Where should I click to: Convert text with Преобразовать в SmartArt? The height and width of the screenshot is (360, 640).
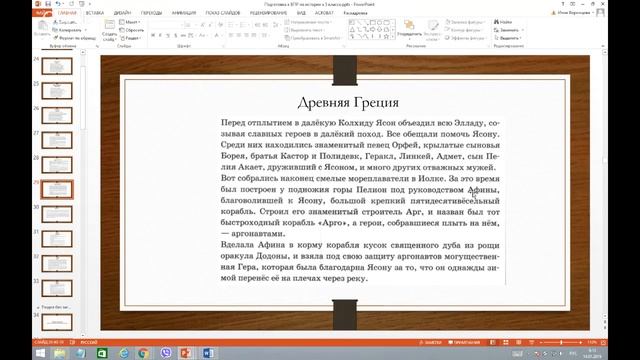pos(313,38)
